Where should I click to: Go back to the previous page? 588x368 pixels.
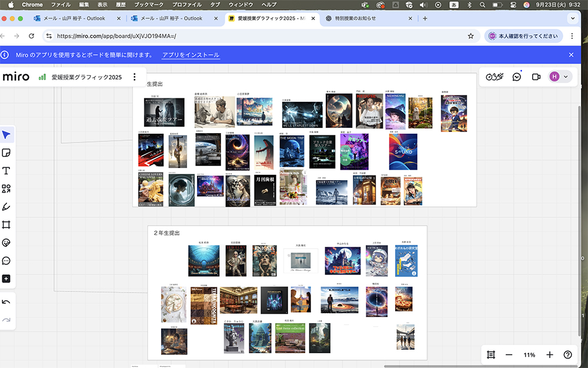pyautogui.click(x=3, y=36)
